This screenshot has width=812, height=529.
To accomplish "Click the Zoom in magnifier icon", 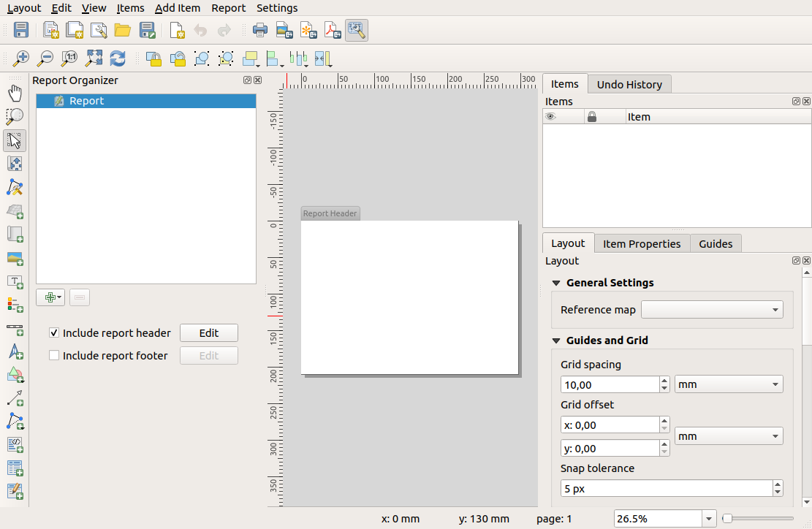I will (21, 58).
